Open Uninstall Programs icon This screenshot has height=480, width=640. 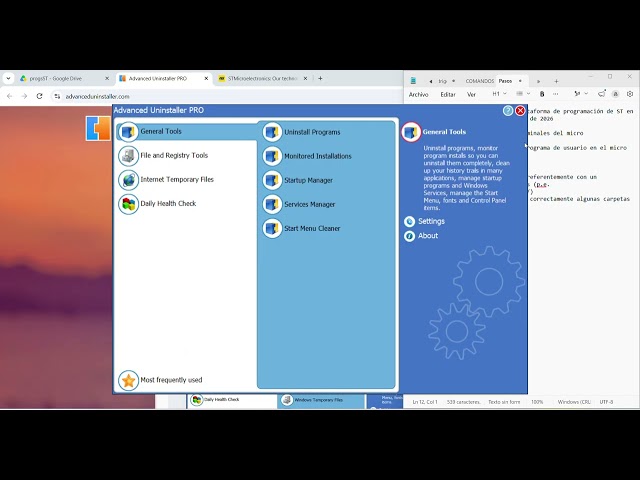(272, 132)
